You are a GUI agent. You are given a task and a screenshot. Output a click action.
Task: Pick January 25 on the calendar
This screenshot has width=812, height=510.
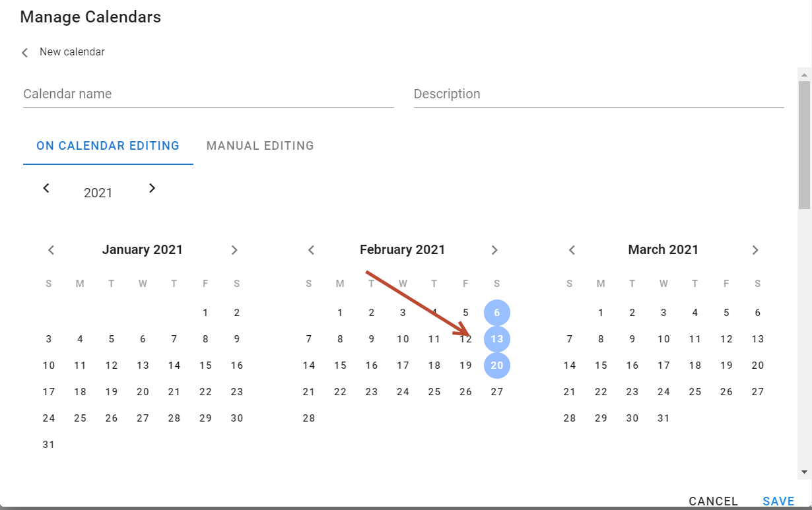pyautogui.click(x=81, y=418)
